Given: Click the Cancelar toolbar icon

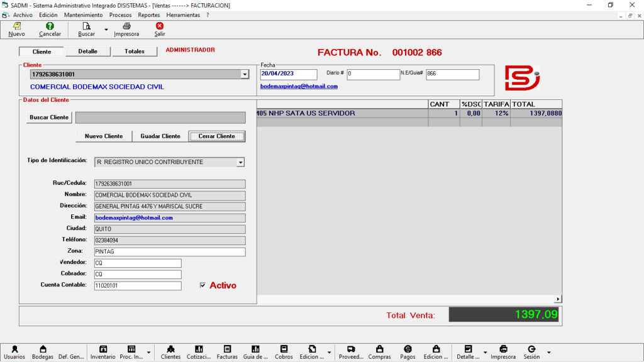Looking at the screenshot, I should (50, 26).
